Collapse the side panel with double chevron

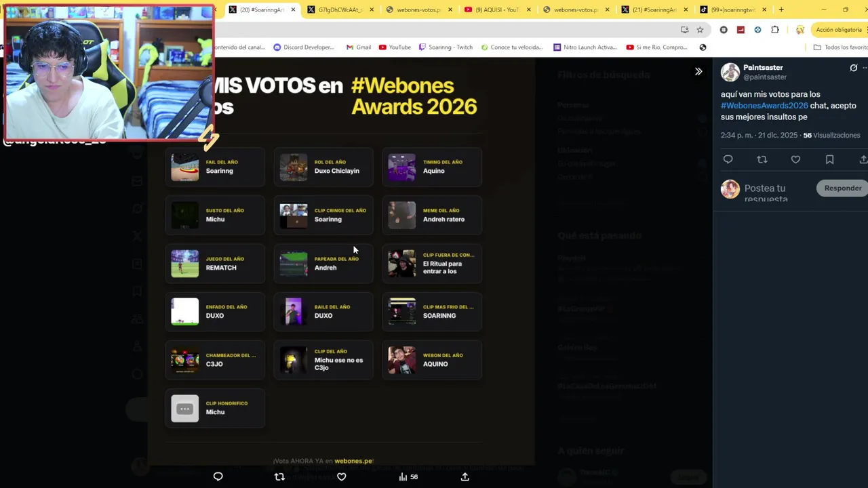(698, 71)
